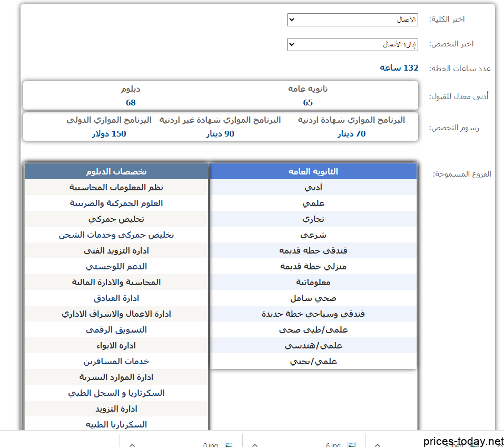The width and height of the screenshot is (504, 447).
Task: Select diploma major الدعم اللوجستي
Action: [x=116, y=266]
